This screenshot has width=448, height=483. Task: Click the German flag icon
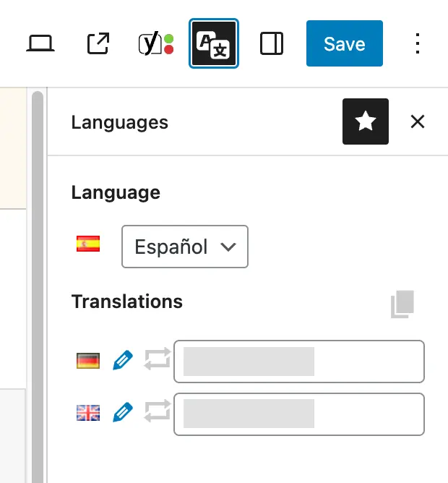point(88,360)
